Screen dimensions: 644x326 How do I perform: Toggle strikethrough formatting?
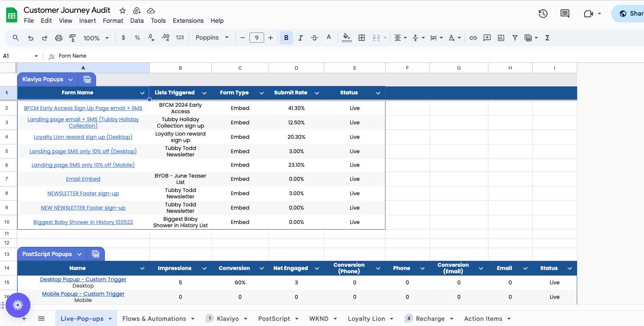314,38
